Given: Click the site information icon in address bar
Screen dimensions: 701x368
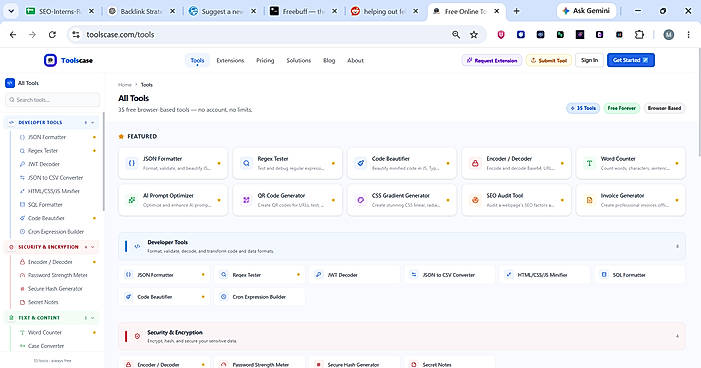Looking at the screenshot, I should 76,34.
